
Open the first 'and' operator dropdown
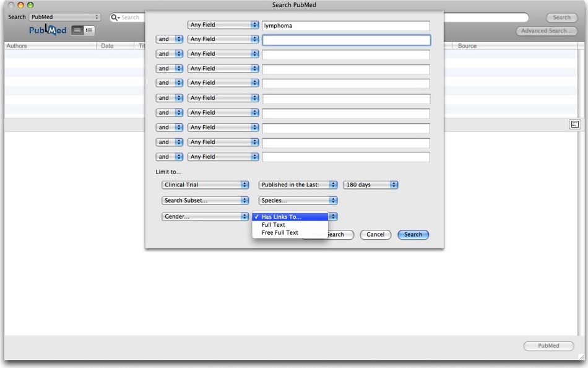point(169,39)
